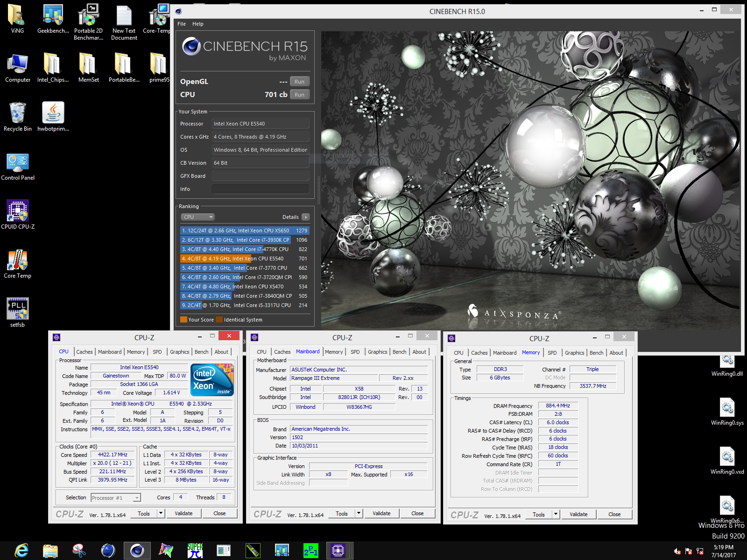
Task: Expand Tools dropdown arrow in middle CPU-Z
Action: (x=359, y=514)
